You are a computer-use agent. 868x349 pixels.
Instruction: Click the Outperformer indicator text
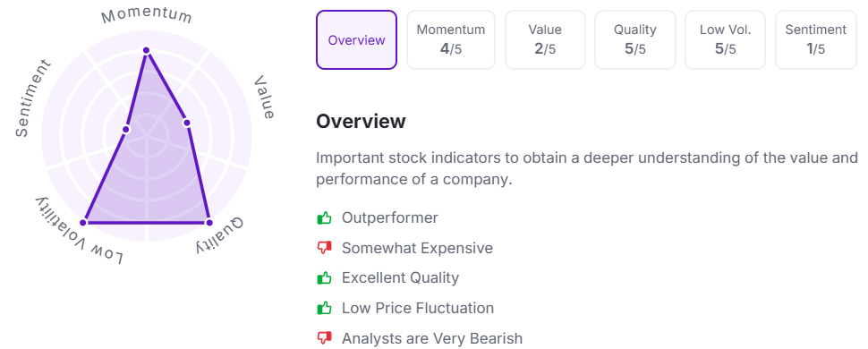[x=390, y=217]
